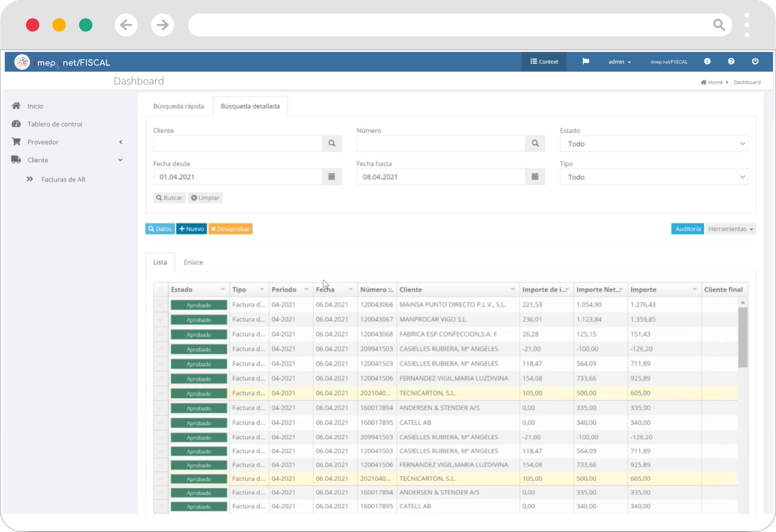The image size is (776, 532).
Task: Click the imep.net/FISCAL header link
Action: (x=669, y=62)
